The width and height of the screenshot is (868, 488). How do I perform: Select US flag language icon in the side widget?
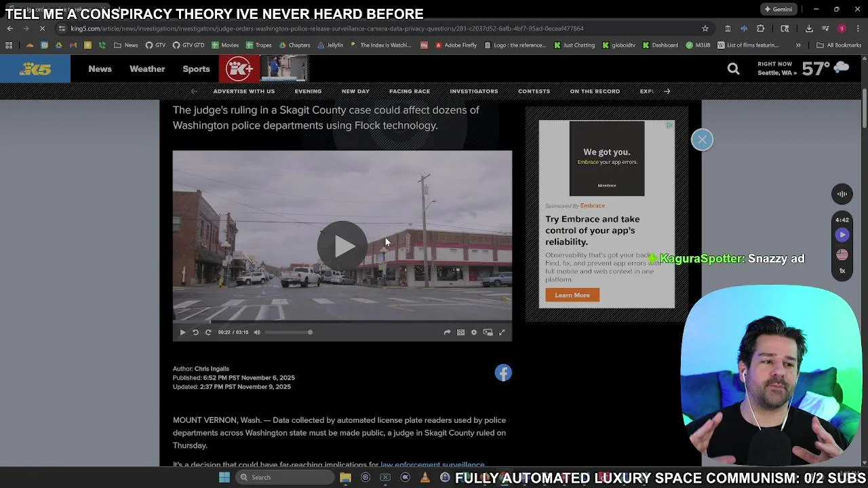click(x=842, y=254)
